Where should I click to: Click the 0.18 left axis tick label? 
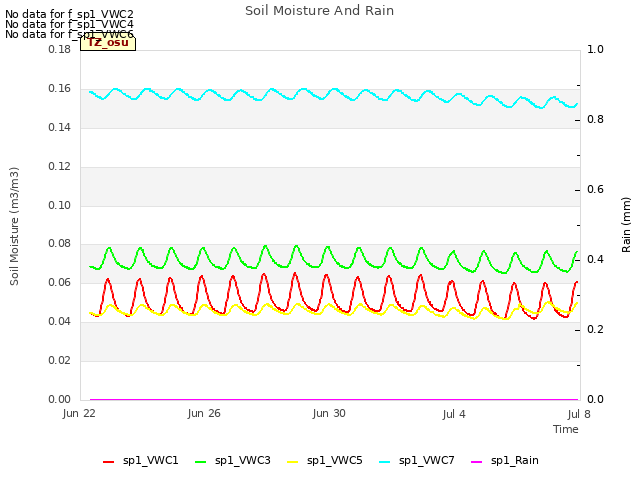[x=60, y=49]
